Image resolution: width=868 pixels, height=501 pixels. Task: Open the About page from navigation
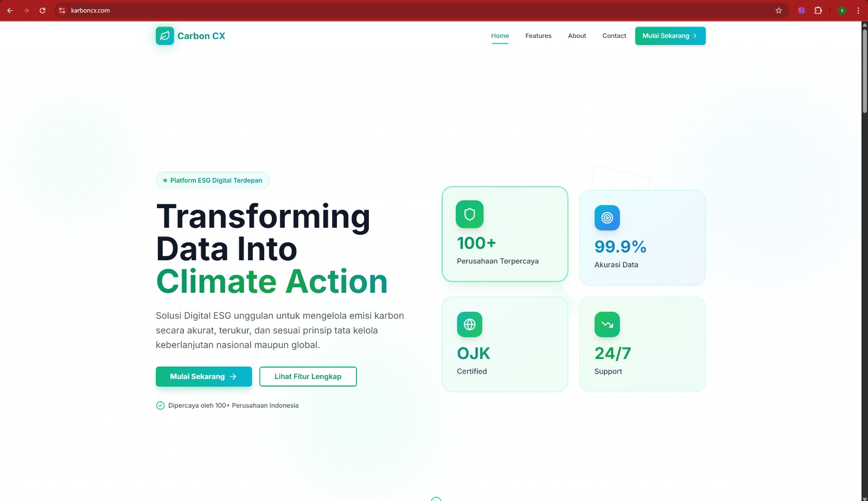[576, 36]
